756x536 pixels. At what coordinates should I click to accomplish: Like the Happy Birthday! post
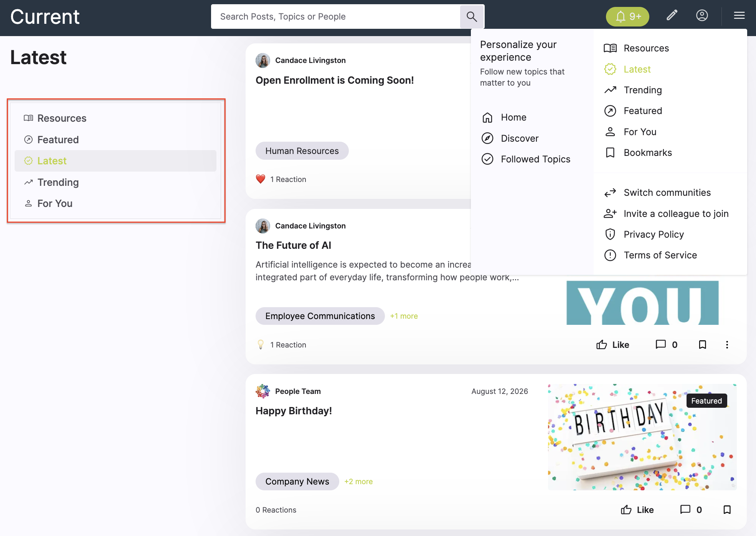click(637, 510)
